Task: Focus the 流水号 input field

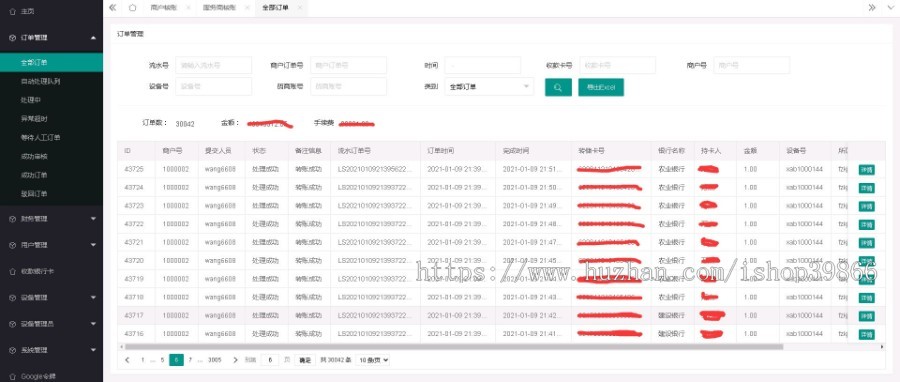Action: (214, 65)
